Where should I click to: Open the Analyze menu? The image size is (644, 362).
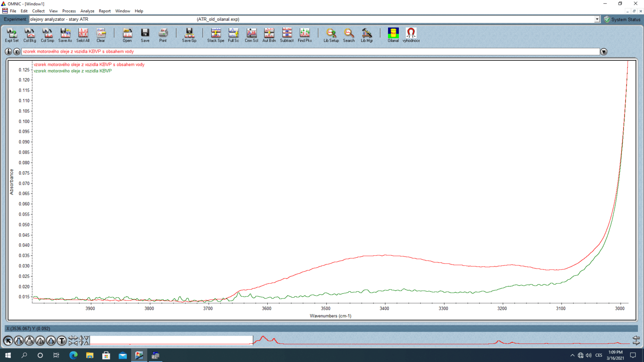click(x=87, y=11)
